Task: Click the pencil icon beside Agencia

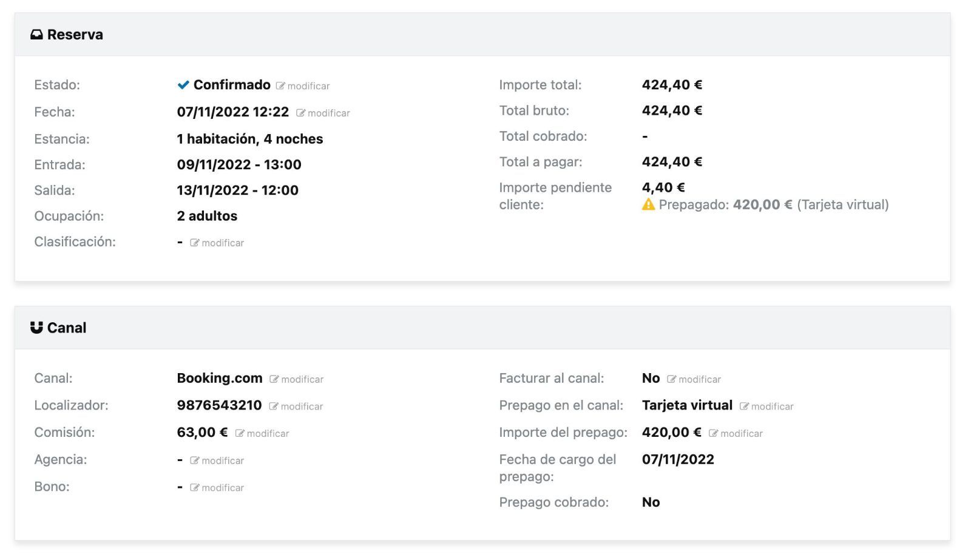Action: [x=195, y=460]
